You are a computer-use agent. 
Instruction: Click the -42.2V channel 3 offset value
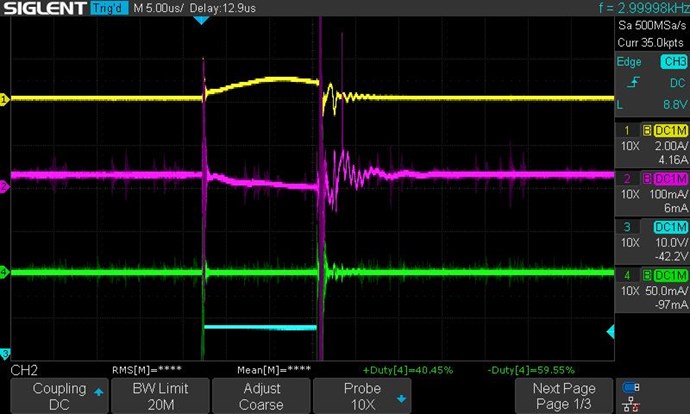click(672, 256)
